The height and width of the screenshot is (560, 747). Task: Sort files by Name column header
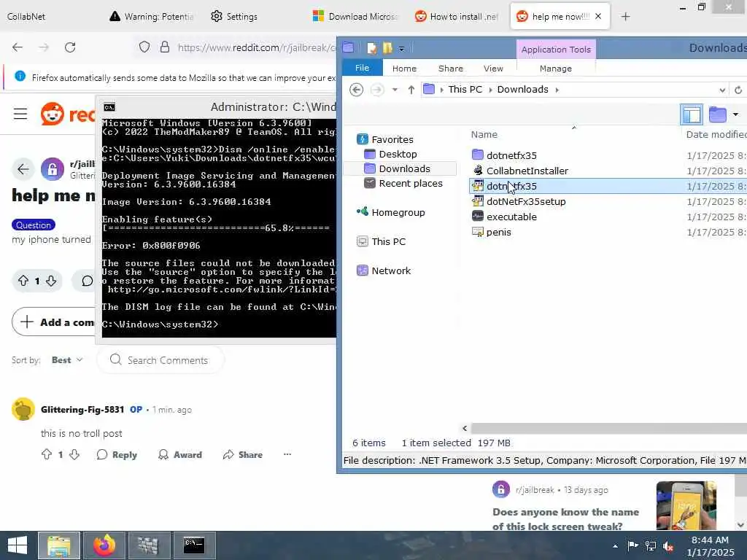(x=484, y=135)
